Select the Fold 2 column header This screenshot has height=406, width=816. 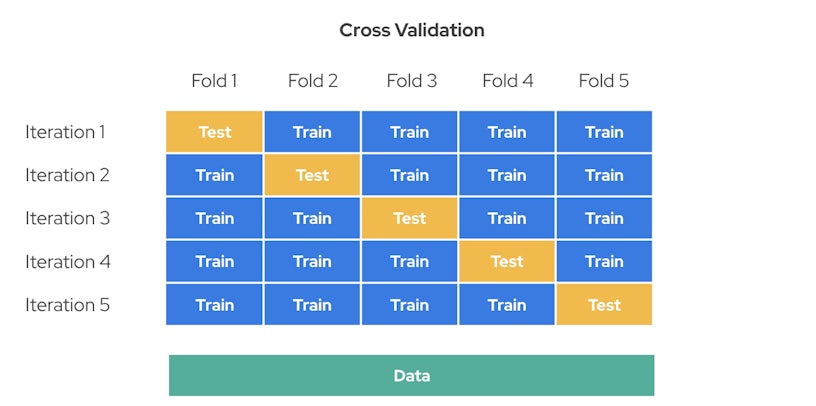pos(312,81)
